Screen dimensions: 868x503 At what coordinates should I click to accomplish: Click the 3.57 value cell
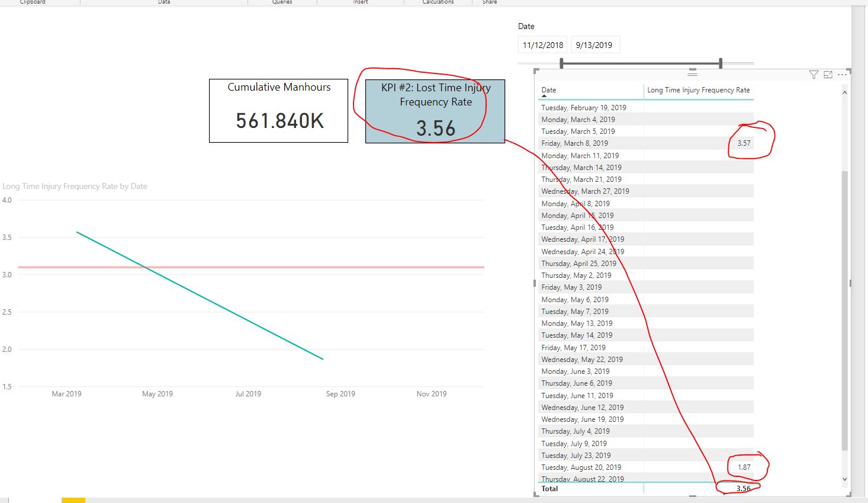click(x=744, y=143)
